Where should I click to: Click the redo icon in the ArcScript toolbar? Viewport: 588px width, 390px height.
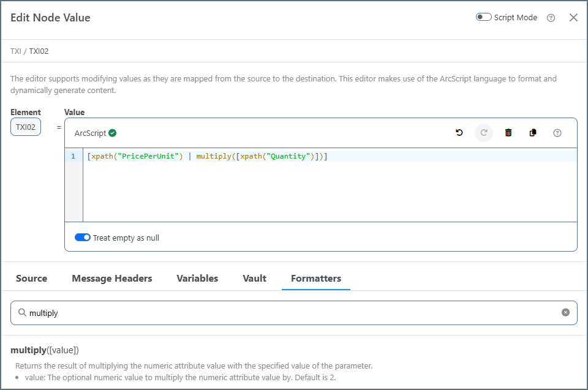[484, 133]
